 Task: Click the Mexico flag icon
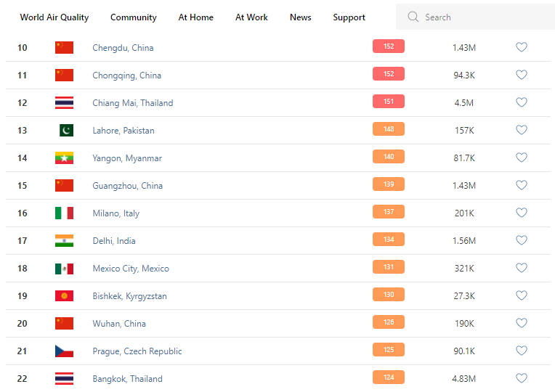pos(64,268)
